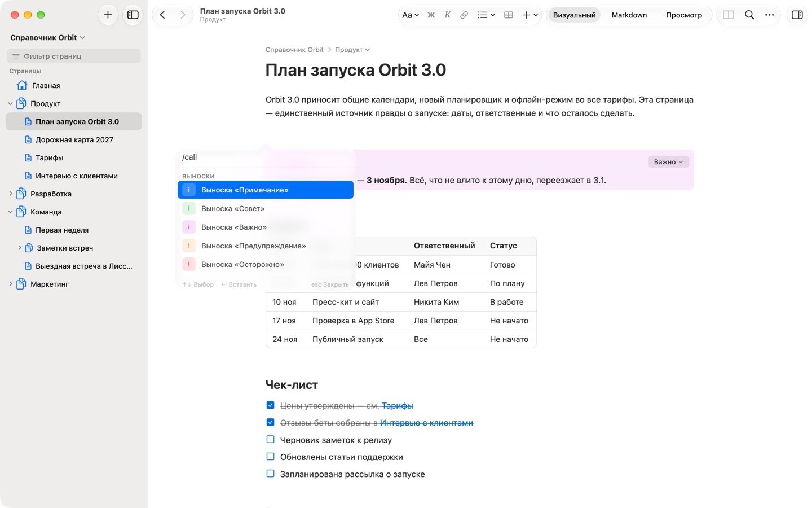Image resolution: width=812 pixels, height=508 pixels.
Task: Apply bold formatting with the Ж icon
Action: point(431,15)
